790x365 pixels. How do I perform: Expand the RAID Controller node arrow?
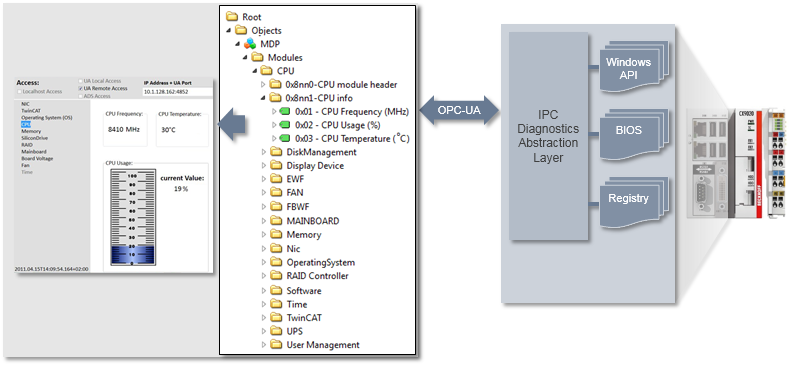pyautogui.click(x=264, y=276)
